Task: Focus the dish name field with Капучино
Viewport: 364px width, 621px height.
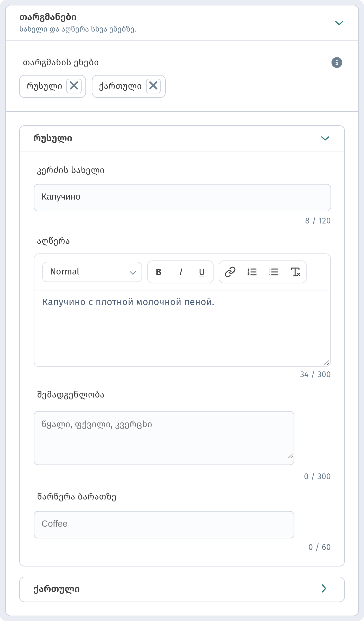Action: [182, 198]
